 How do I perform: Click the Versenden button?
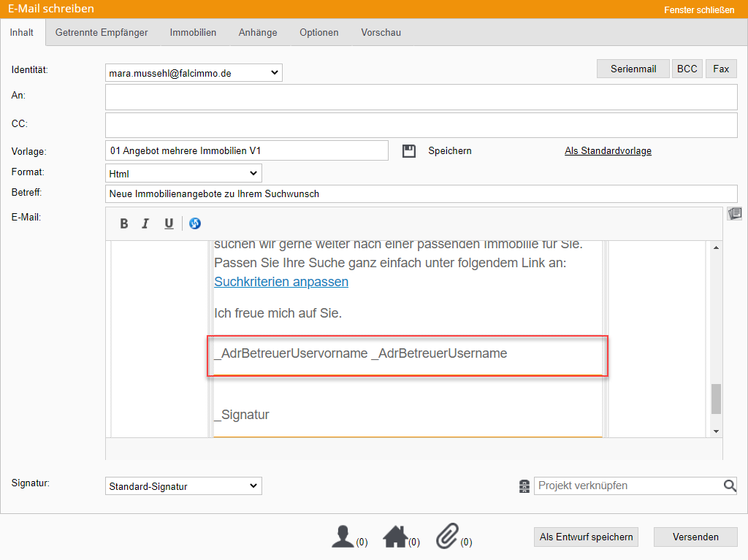click(x=695, y=537)
